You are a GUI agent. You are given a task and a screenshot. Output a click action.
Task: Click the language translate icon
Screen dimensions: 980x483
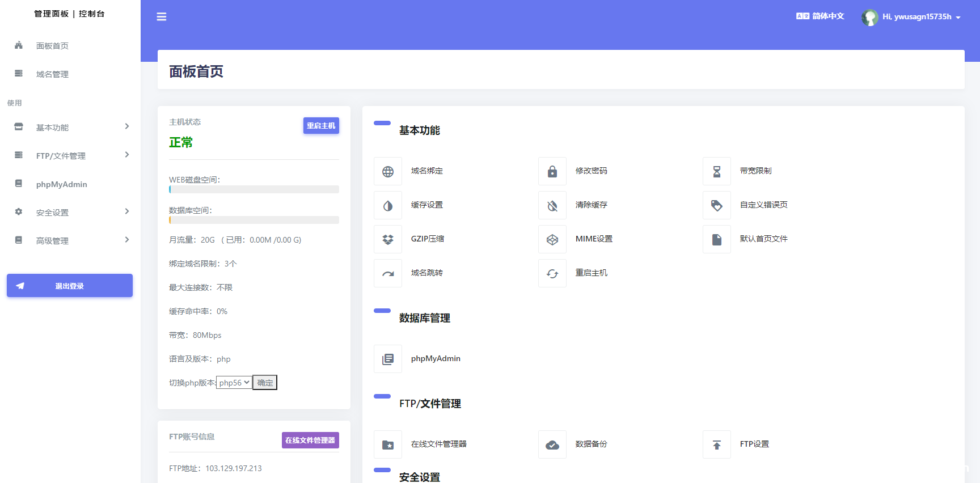coord(802,16)
